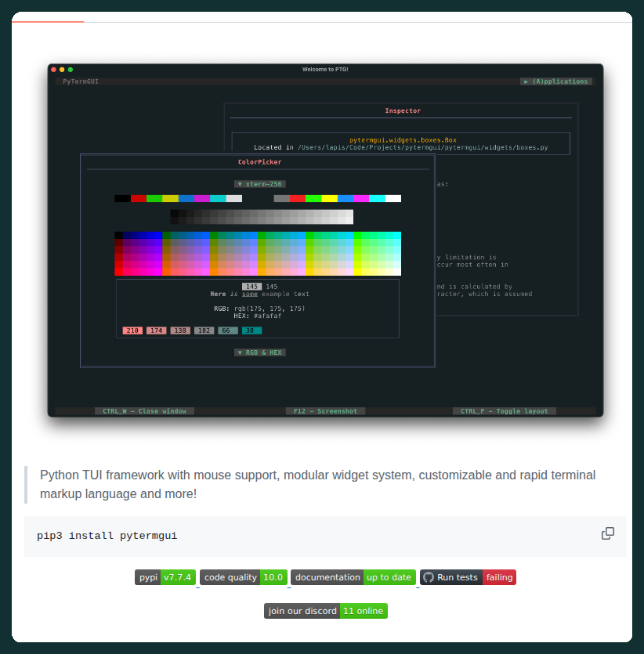644x654 pixels.
Task: Click the Inspector window title
Action: click(403, 110)
